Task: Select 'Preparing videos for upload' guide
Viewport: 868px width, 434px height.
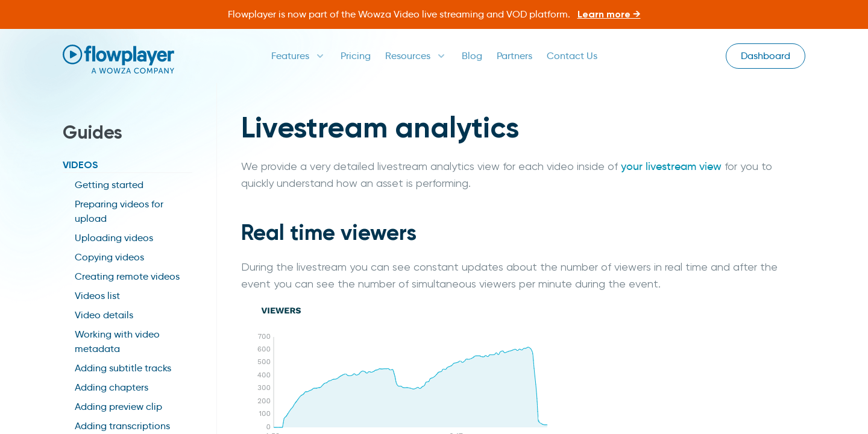Action: click(119, 211)
